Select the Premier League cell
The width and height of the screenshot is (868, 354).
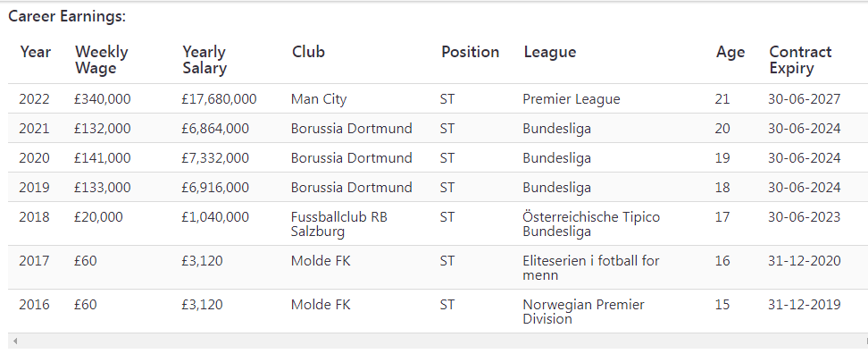(x=572, y=99)
